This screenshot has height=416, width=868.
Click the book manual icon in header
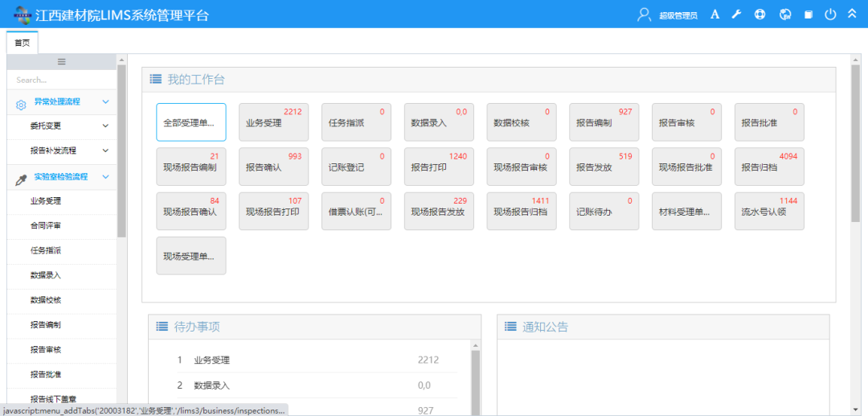point(809,14)
